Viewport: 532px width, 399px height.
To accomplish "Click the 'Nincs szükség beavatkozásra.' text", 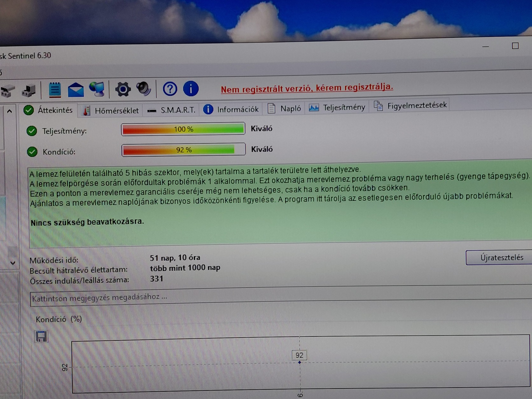I will pos(87,222).
